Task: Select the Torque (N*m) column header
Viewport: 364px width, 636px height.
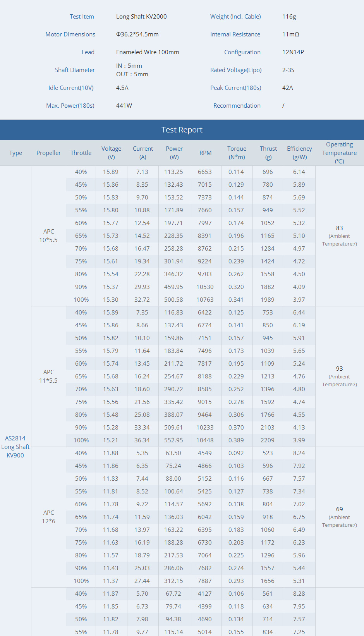Action: [x=237, y=153]
